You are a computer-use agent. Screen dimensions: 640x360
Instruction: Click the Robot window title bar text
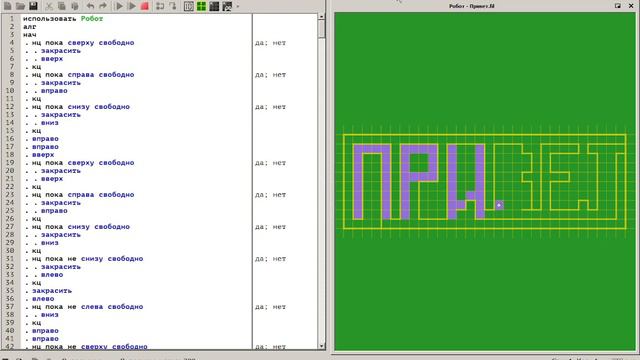[x=471, y=6]
